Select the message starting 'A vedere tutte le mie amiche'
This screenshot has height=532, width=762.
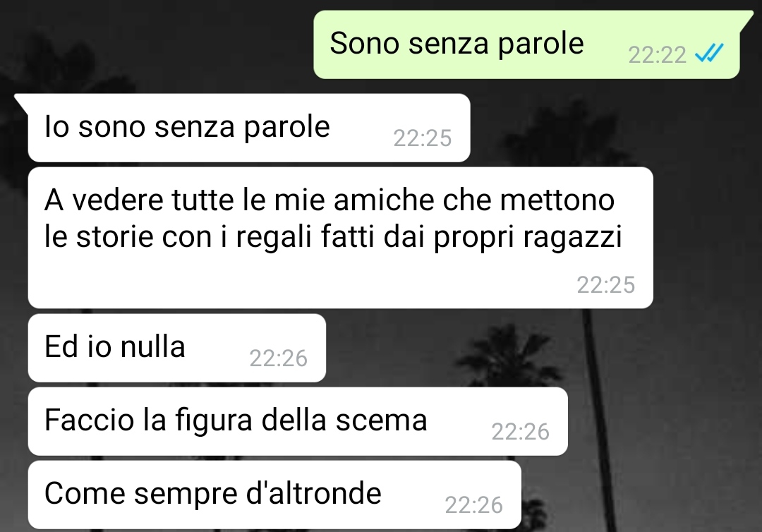(x=340, y=238)
